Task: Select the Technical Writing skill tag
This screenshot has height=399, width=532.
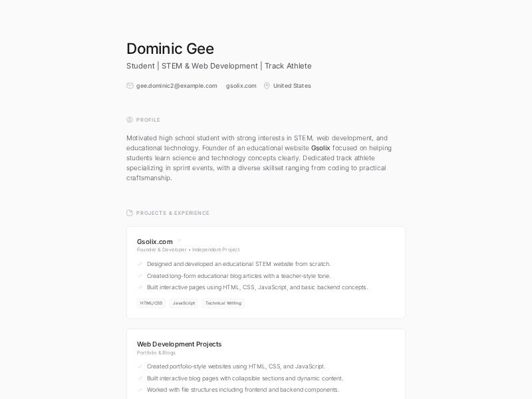Action: [223, 303]
